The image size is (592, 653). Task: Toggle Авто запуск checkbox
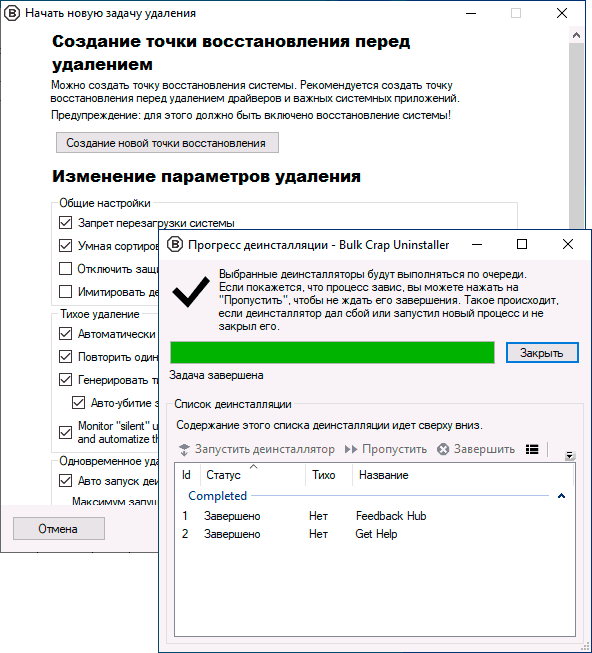pos(65,481)
